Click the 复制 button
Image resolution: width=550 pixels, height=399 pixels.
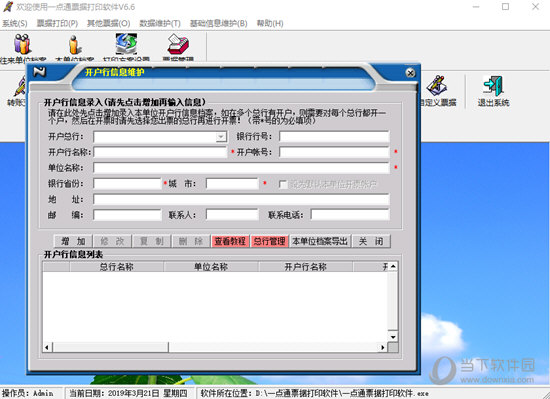coord(152,241)
